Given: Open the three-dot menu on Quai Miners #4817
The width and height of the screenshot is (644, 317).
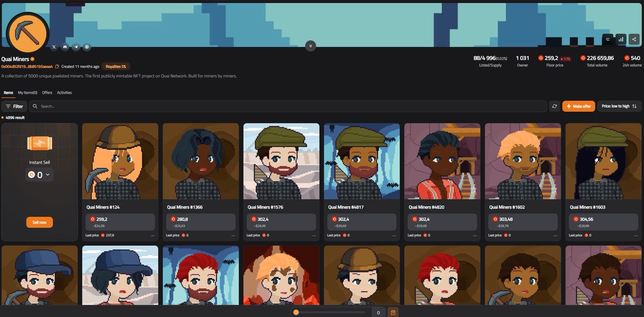Looking at the screenshot, I should (x=394, y=235).
